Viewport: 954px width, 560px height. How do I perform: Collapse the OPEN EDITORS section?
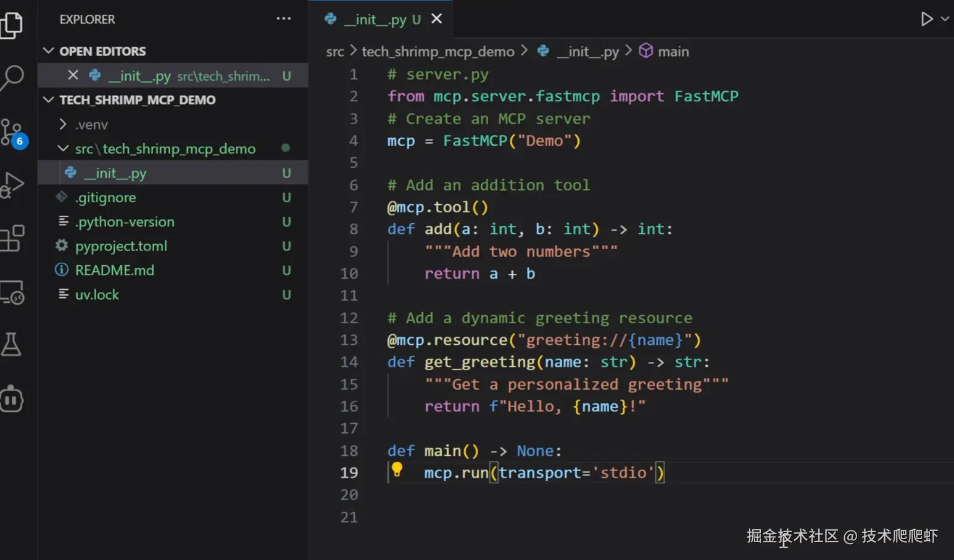click(x=173, y=51)
